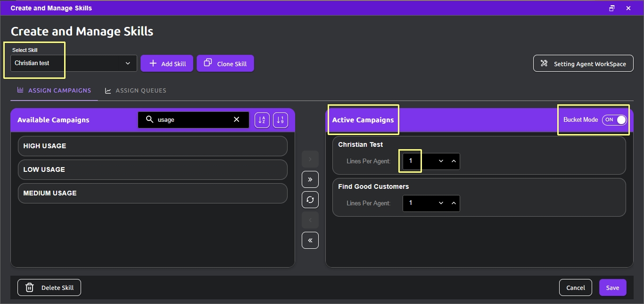Sort available campaigns numerically 1-9
This screenshot has height=304, width=644.
pos(281,120)
